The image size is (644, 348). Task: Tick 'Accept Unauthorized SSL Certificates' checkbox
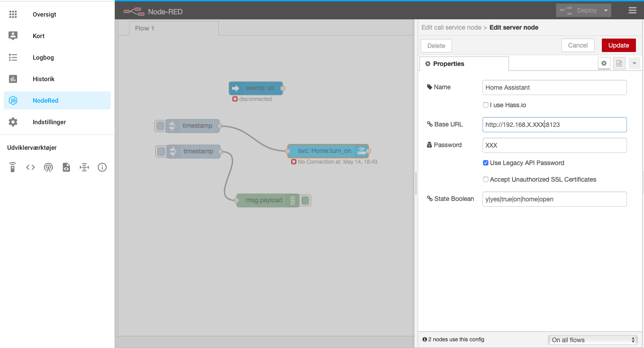[486, 179]
